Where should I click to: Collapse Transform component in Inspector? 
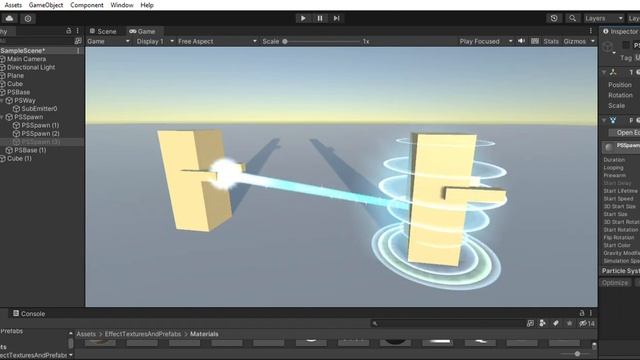pyautogui.click(x=604, y=72)
